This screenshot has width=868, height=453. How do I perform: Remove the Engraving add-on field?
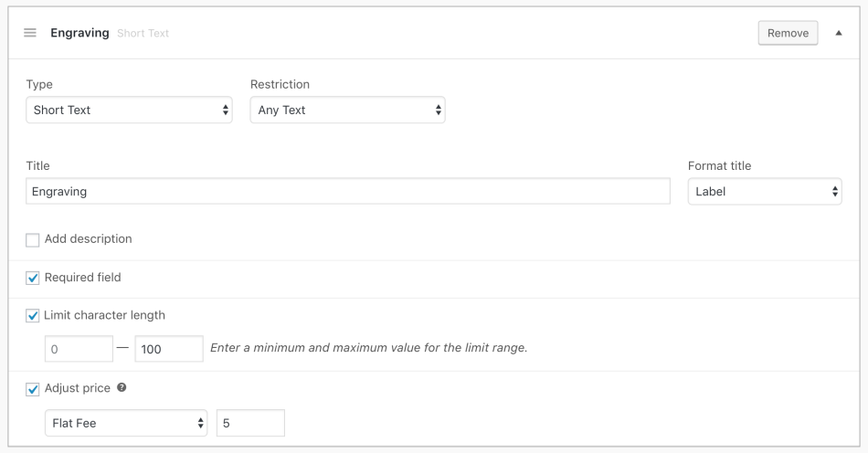788,33
